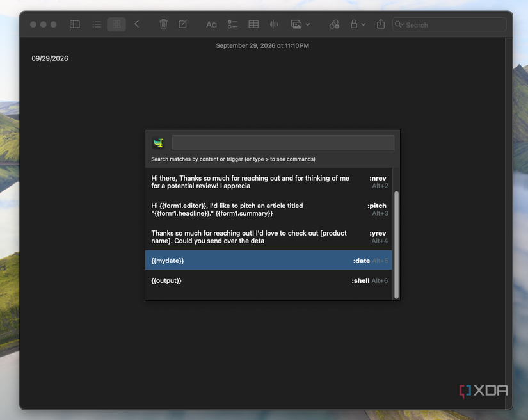Create a new note with compose icon
528x420 pixels.
(x=183, y=24)
